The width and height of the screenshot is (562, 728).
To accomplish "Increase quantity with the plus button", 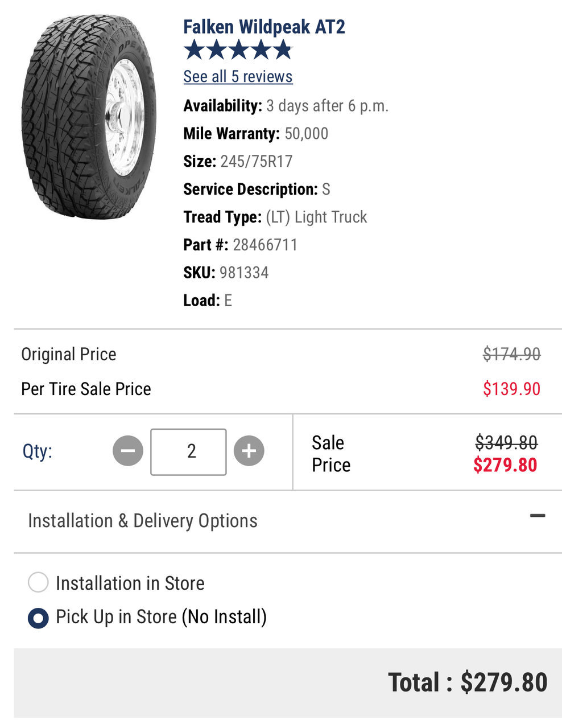I will [249, 451].
